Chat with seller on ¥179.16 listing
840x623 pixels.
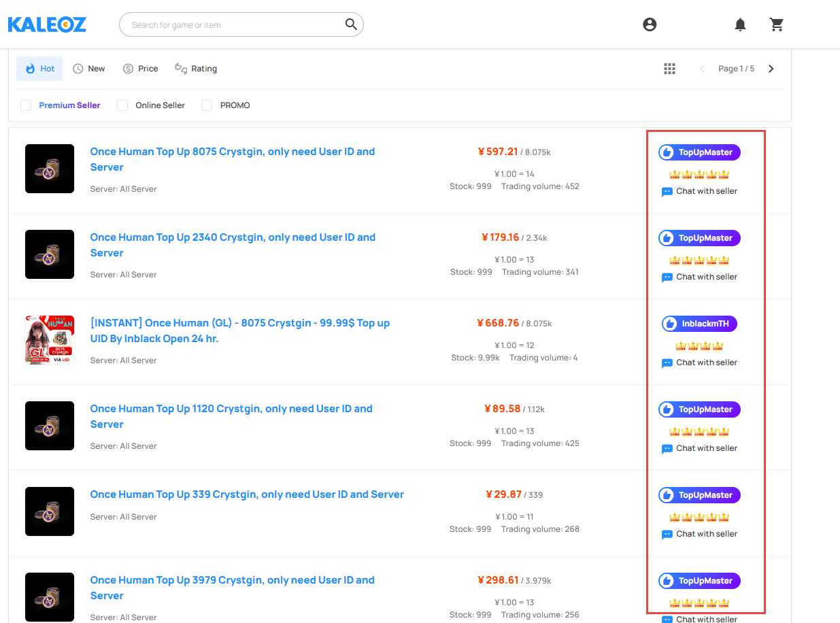[699, 277]
